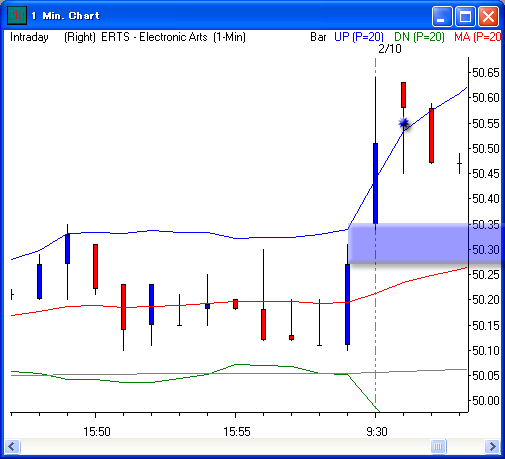Select the DN (P=20) legend label
This screenshot has width=505, height=459.
coord(419,37)
